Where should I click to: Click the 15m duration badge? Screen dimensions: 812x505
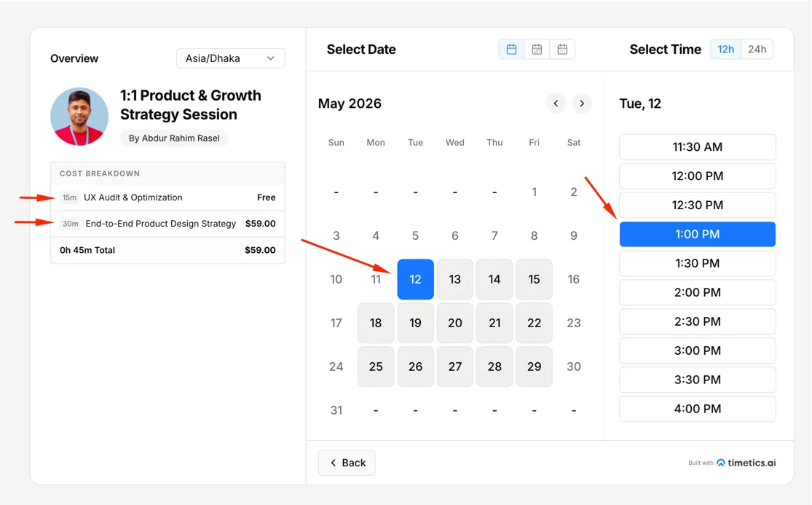(69, 198)
